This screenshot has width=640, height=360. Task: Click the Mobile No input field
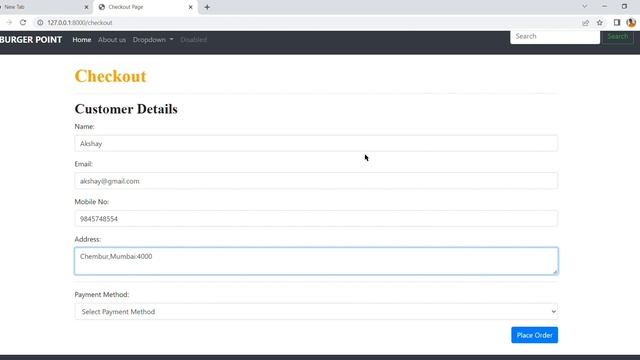[x=316, y=219]
